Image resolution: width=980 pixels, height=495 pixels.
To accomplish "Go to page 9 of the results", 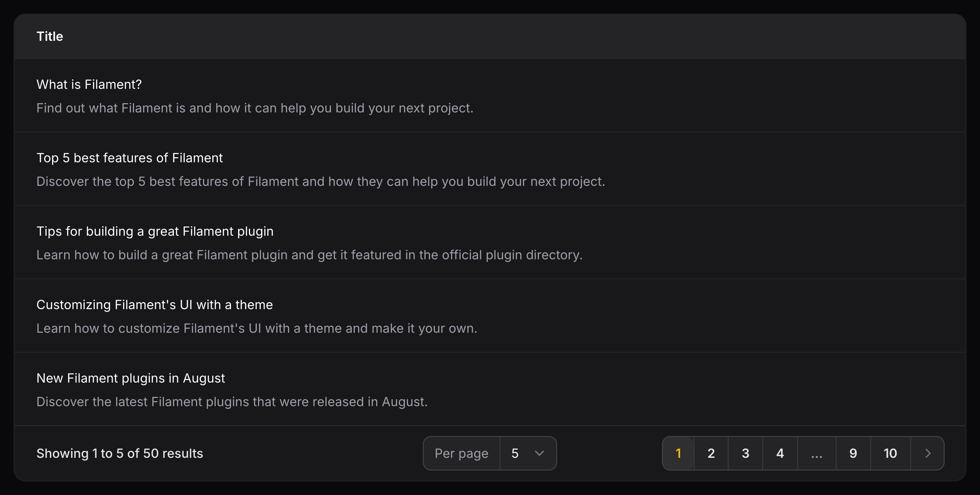I will 853,453.
